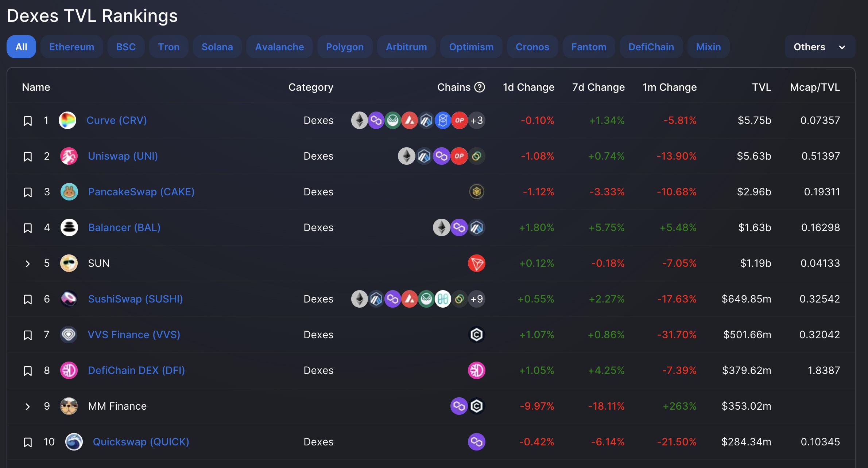Viewport: 868px width, 468px height.
Task: Click the MM Finance logo
Action: 69,406
